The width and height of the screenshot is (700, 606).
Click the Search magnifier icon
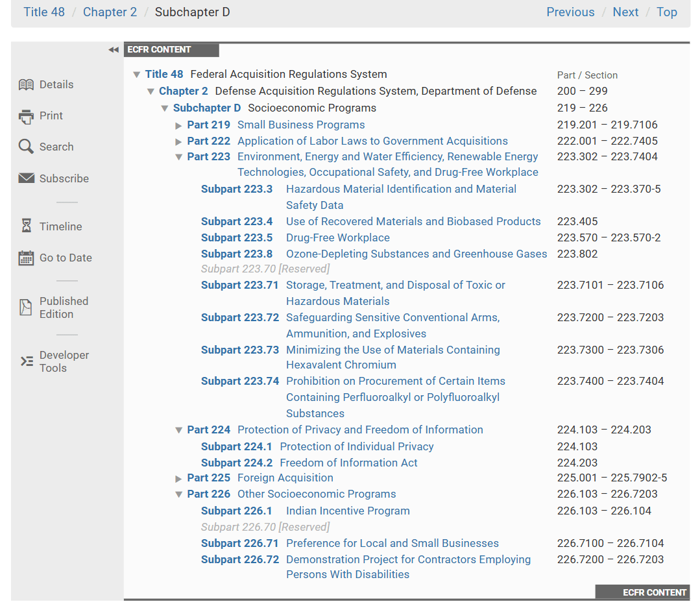(26, 147)
